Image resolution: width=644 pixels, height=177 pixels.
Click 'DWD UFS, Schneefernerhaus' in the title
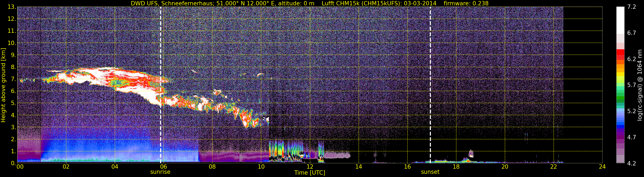tap(172, 3)
